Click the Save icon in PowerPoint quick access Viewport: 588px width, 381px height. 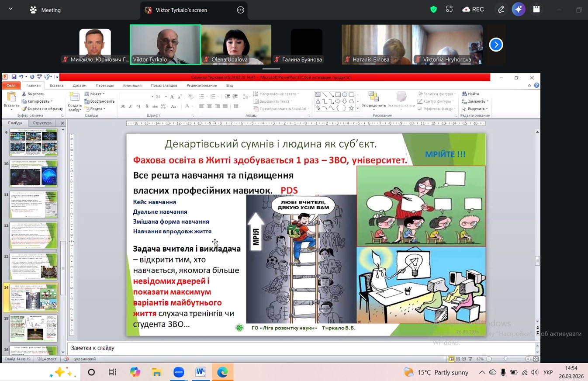[14, 77]
